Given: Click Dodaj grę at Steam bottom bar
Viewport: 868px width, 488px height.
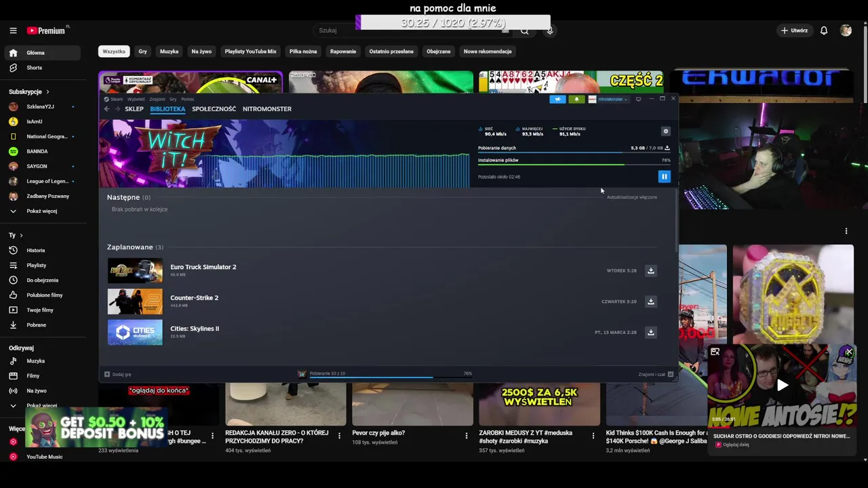Looking at the screenshot, I should (118, 374).
